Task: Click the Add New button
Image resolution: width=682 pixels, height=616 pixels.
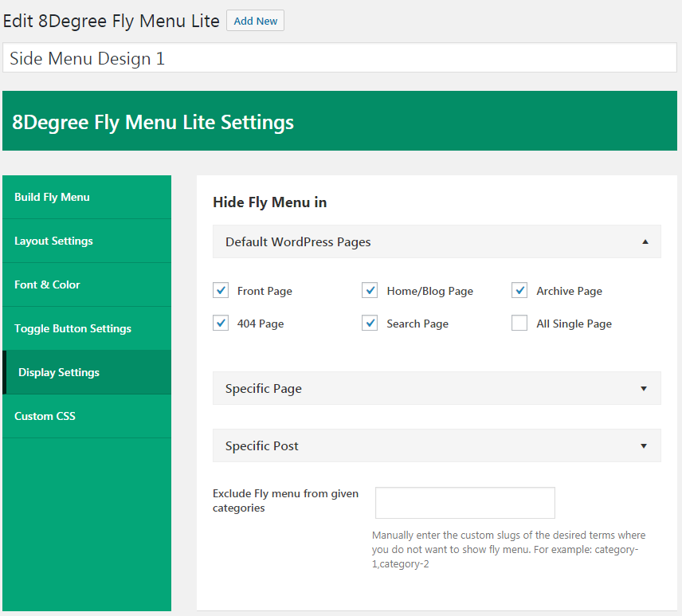Action: click(255, 21)
